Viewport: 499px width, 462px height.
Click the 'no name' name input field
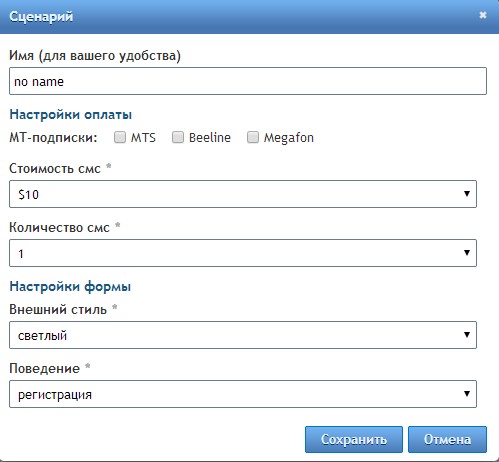pyautogui.click(x=248, y=81)
